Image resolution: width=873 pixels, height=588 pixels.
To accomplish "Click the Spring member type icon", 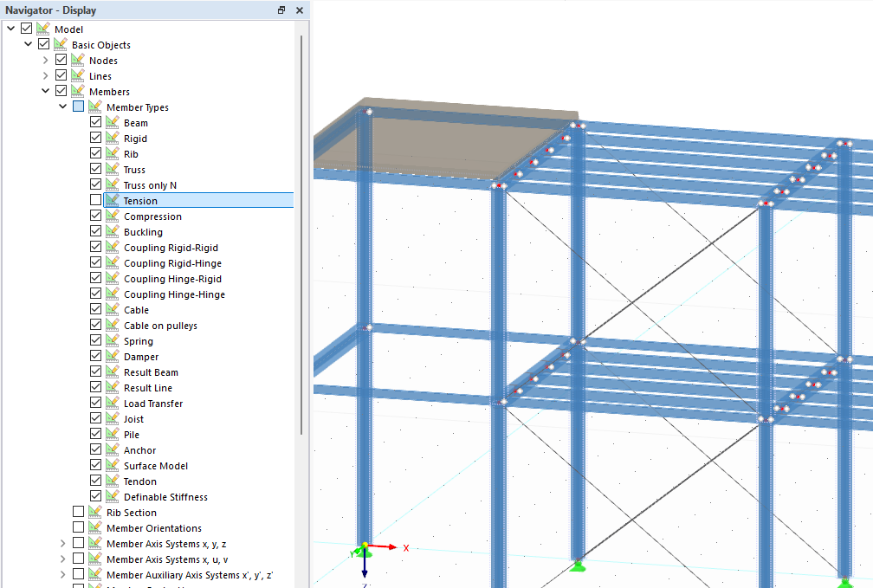I will (x=112, y=341).
